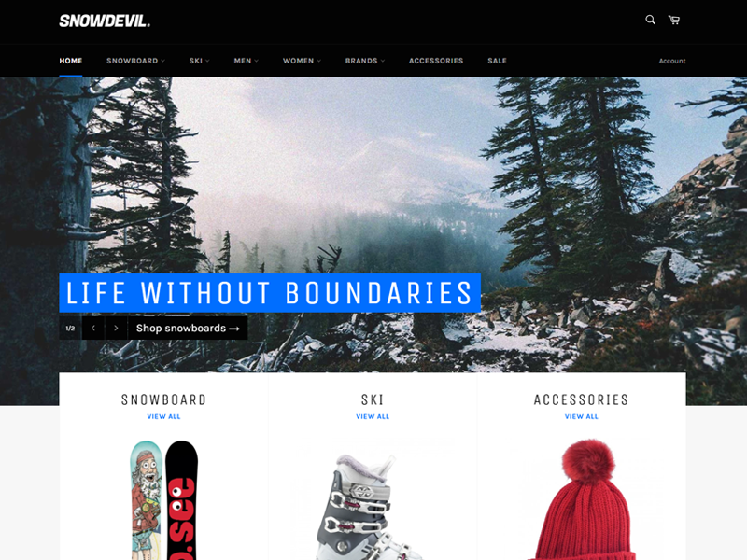Viewport: 747px width, 560px height.
Task: Expand the Brands dropdown menu
Action: click(x=365, y=61)
